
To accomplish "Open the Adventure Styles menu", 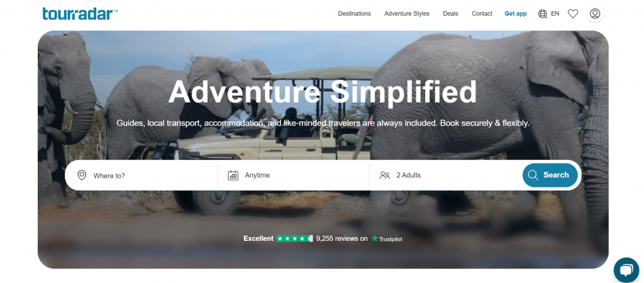I will point(407,14).
